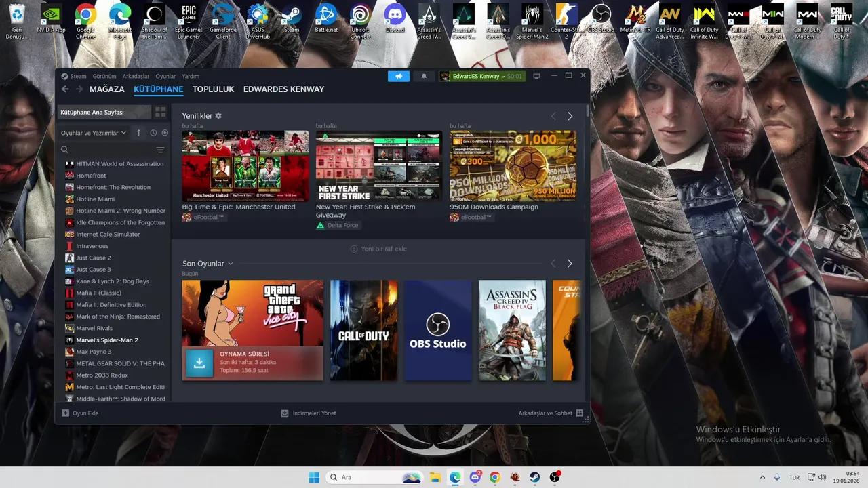Open the Steam notifications bell

tap(424, 76)
